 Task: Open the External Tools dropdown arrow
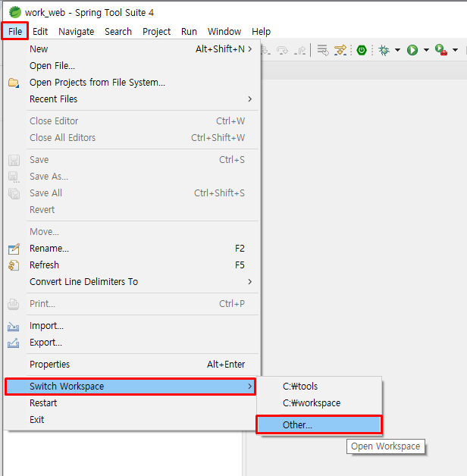tap(455, 50)
